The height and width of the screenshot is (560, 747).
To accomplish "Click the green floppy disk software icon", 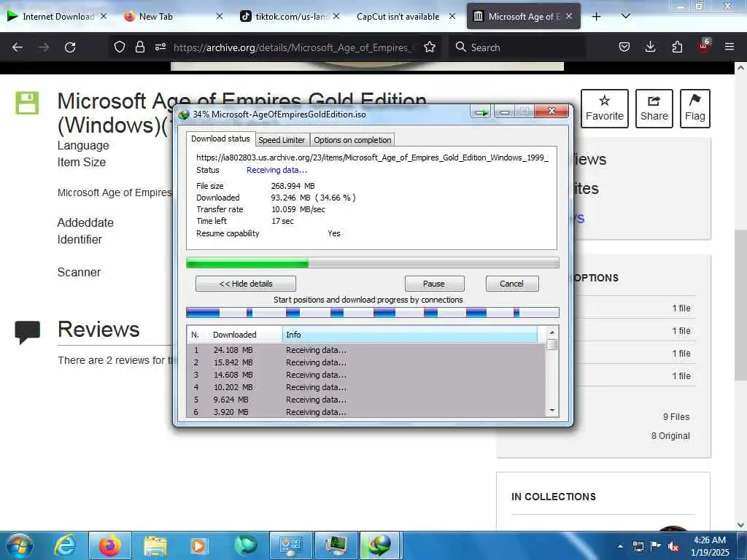I will coord(27,103).
